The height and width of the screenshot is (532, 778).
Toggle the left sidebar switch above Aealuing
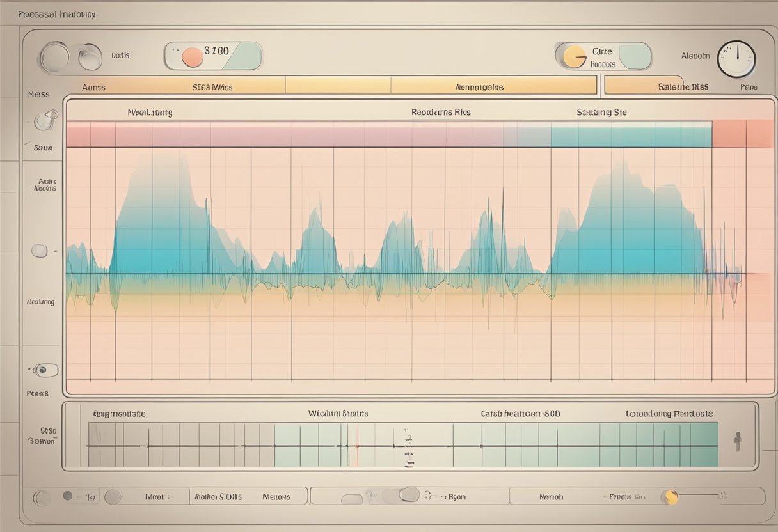(x=40, y=251)
